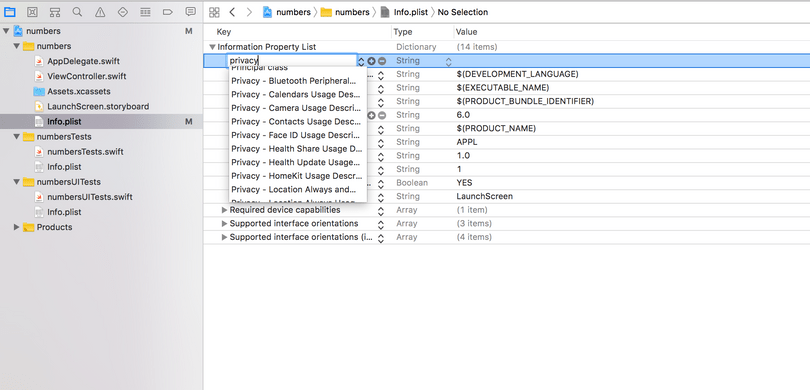Open the Breakpoint navigator icon
This screenshot has height=390, width=810.
coord(168,12)
